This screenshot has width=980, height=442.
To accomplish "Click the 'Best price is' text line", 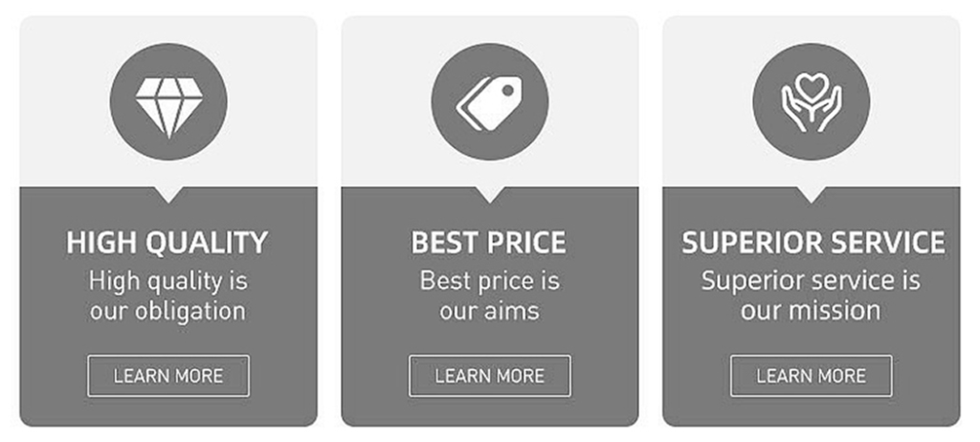I will pos(489,281).
